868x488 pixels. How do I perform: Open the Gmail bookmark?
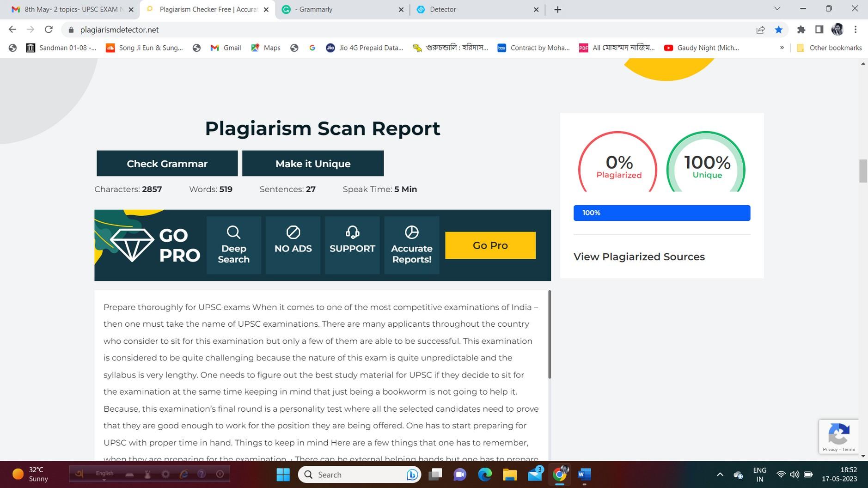pyautogui.click(x=226, y=48)
